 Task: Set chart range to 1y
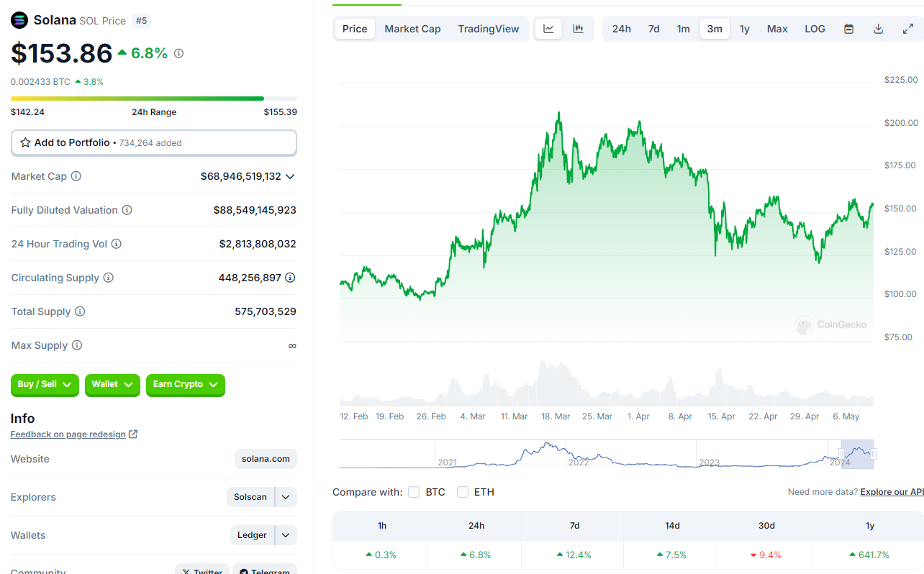[745, 29]
